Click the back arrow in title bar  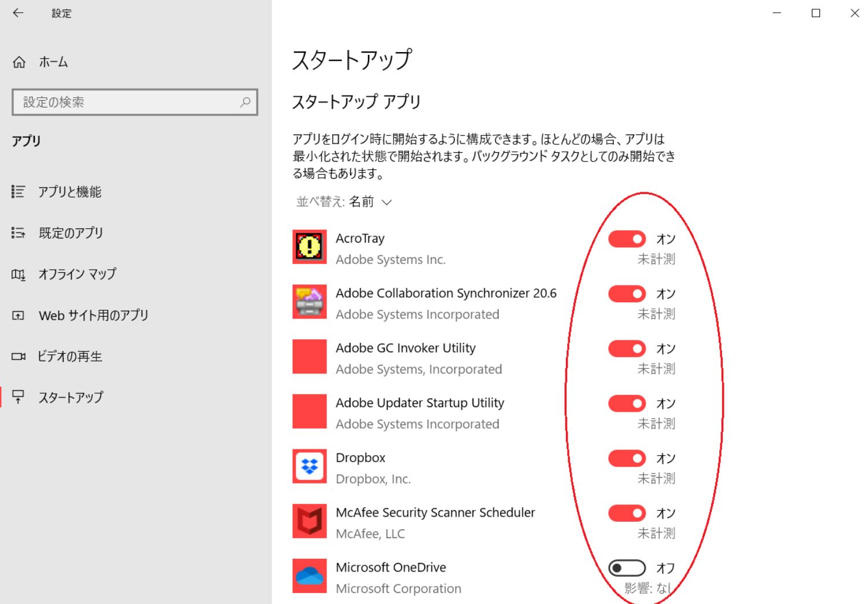click(18, 13)
